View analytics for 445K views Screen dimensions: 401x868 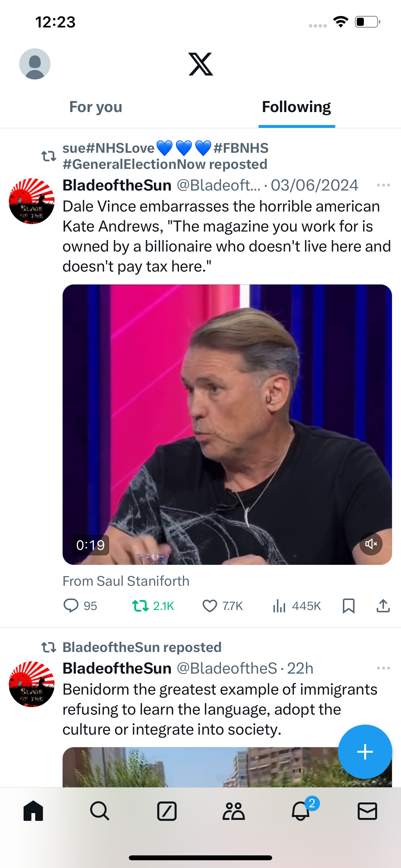(279, 606)
